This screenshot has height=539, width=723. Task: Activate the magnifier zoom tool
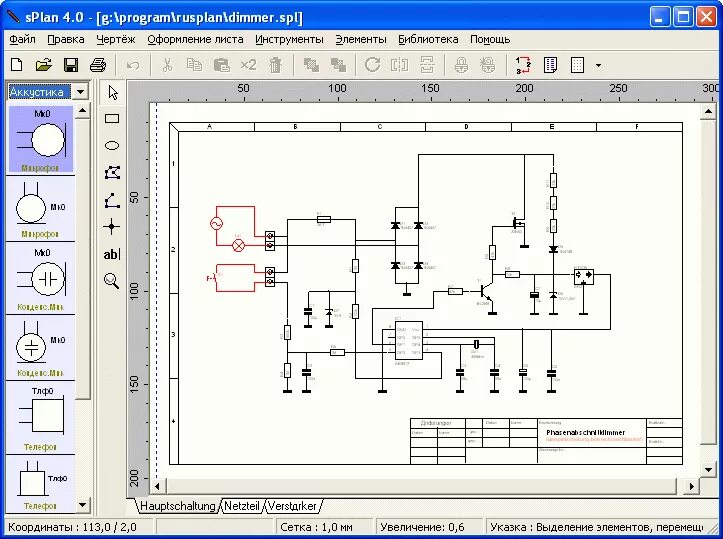(112, 281)
